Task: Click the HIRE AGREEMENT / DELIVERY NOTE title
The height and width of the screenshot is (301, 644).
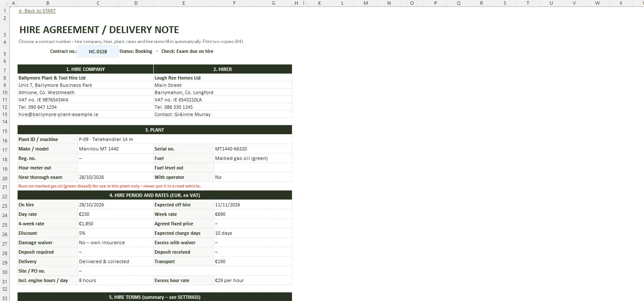Action: (99, 30)
